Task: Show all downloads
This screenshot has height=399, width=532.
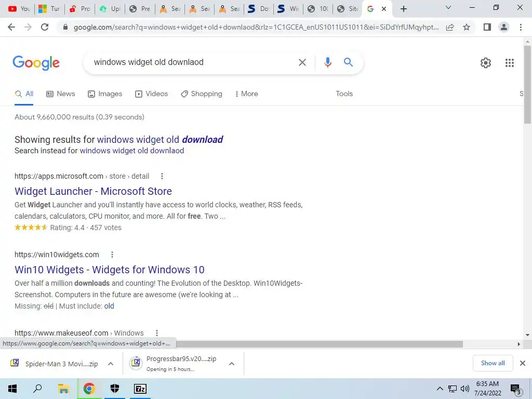Action: [493, 363]
